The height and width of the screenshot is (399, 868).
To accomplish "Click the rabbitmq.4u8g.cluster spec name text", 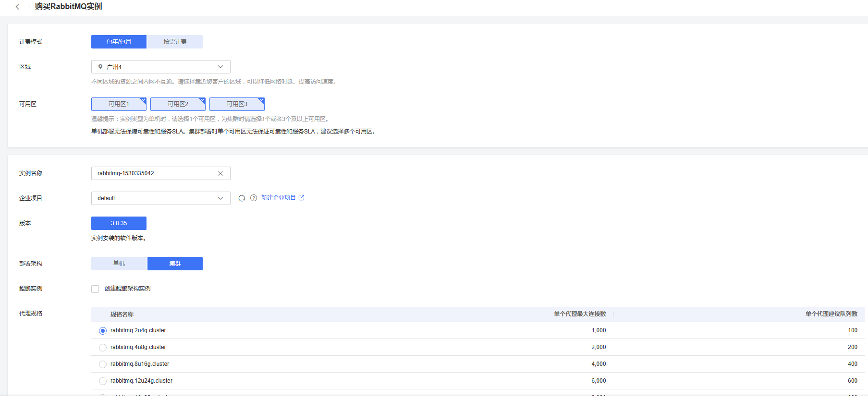I will (x=138, y=347).
